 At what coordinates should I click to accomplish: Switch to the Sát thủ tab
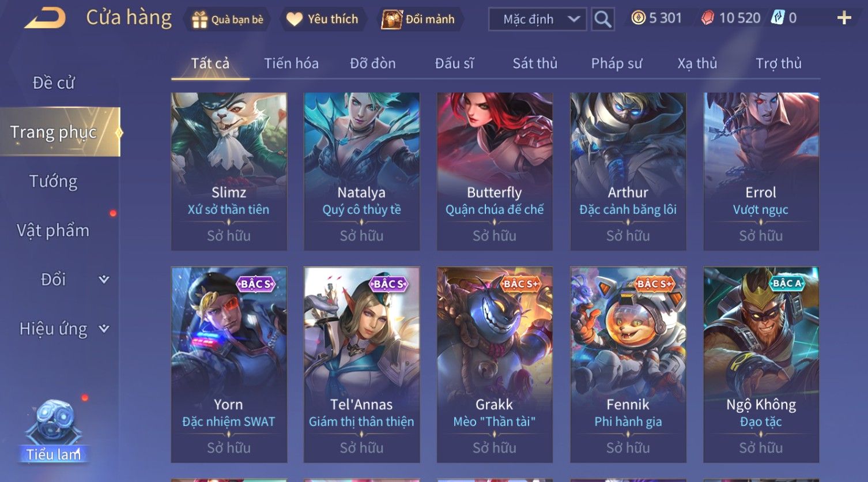(535, 63)
